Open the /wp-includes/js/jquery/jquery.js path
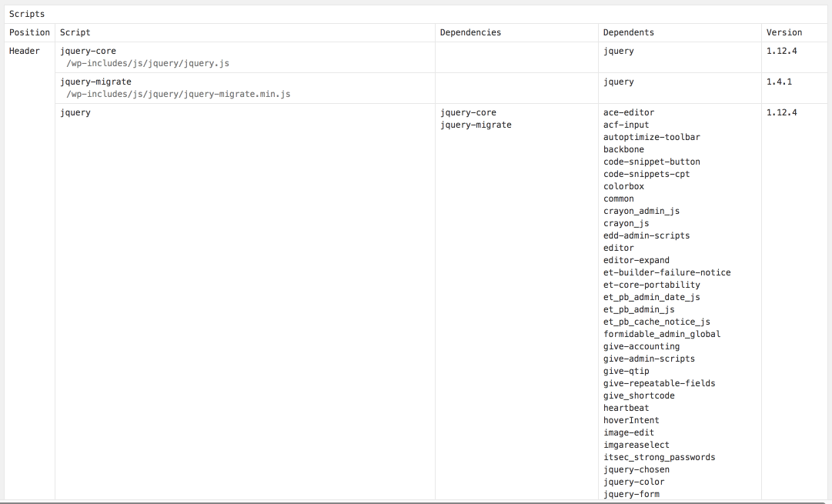The image size is (832, 504). coord(148,63)
